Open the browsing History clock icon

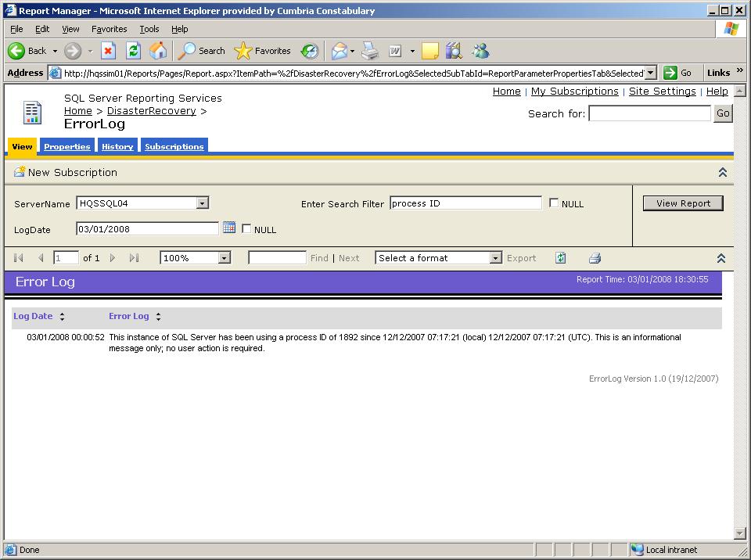310,51
